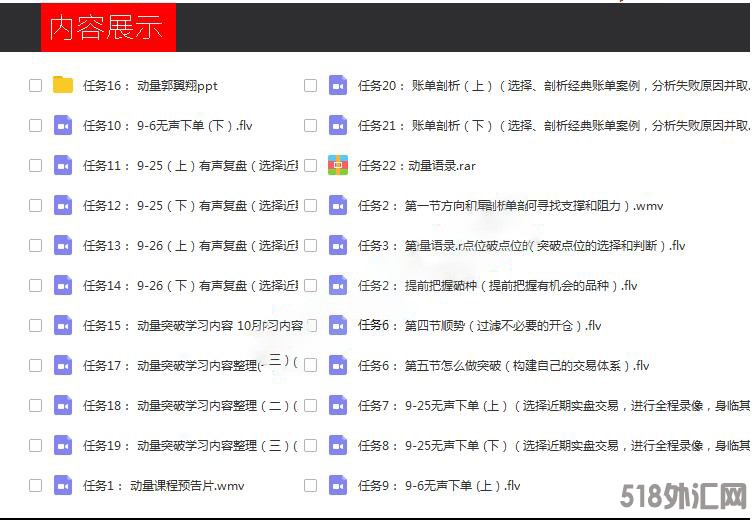Toggle the checkbox for 任务18 row
Screen dimensions: 754x520
coord(35,405)
